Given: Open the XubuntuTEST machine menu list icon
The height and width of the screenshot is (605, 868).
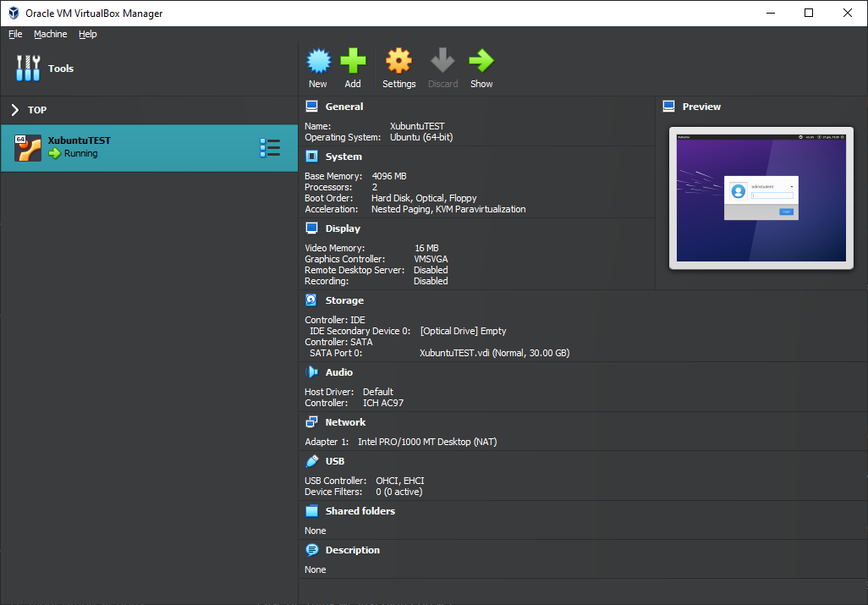Looking at the screenshot, I should tap(270, 148).
